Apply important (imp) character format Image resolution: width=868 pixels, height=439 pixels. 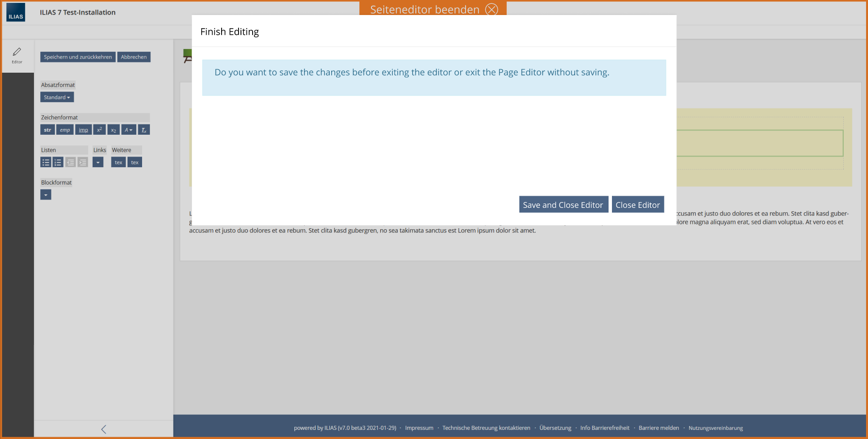pyautogui.click(x=83, y=130)
